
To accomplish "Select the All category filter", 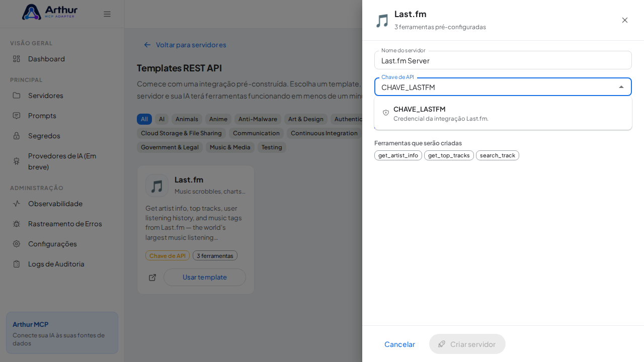I will point(144,119).
